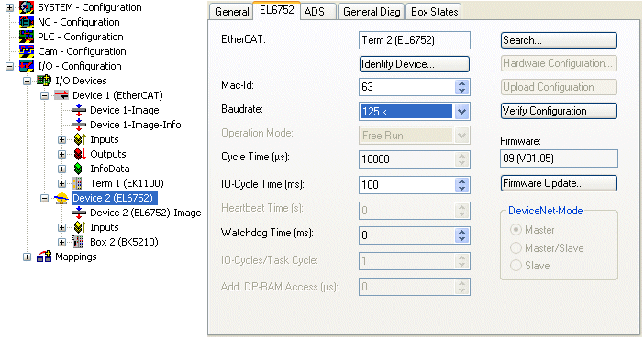Click the PLC - Configuration icon

(27, 37)
